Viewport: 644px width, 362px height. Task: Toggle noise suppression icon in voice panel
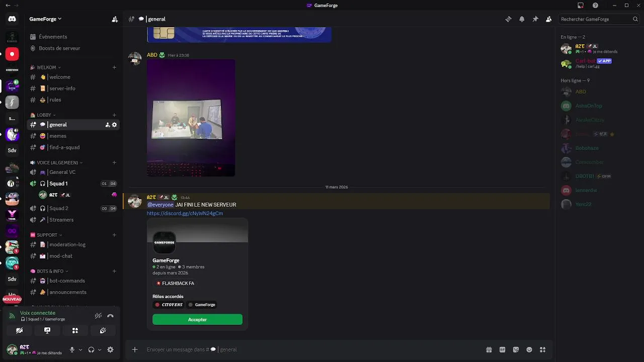pyautogui.click(x=98, y=316)
